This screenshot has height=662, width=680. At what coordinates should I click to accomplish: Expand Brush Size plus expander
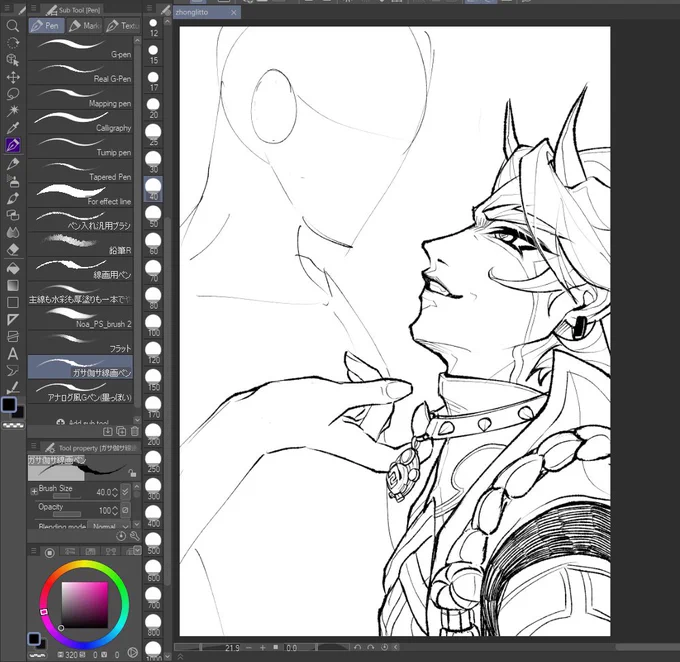click(x=34, y=492)
